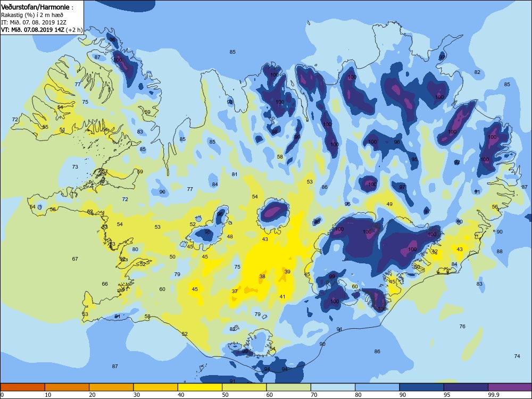The image size is (532, 399).
Task: Click the '95' legend scale label
Action: (447, 395)
